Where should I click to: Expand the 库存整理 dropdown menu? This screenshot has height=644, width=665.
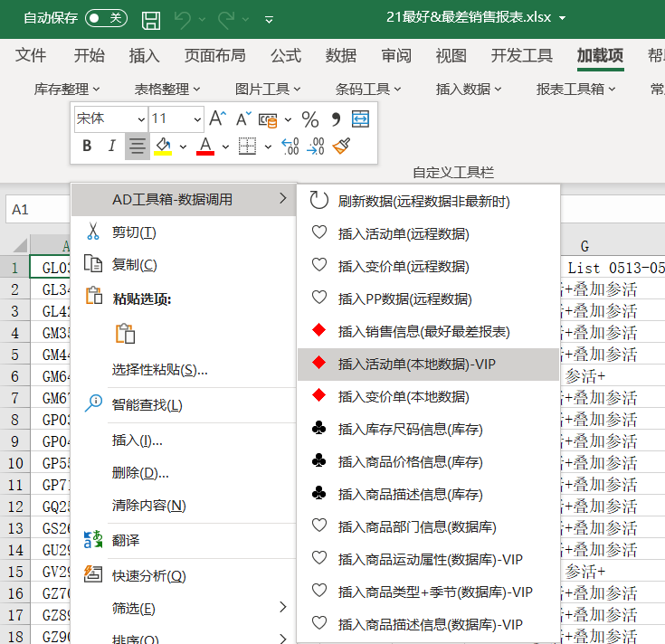(x=67, y=89)
